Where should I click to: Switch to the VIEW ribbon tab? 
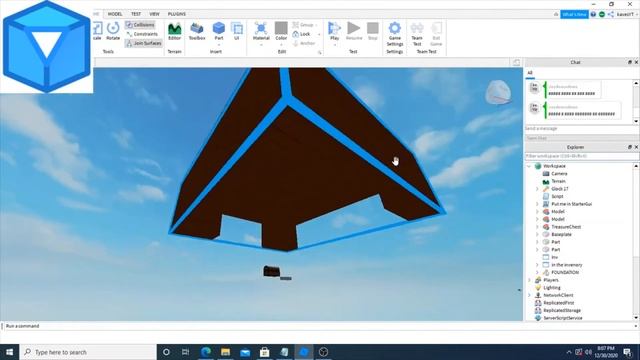coord(154,14)
